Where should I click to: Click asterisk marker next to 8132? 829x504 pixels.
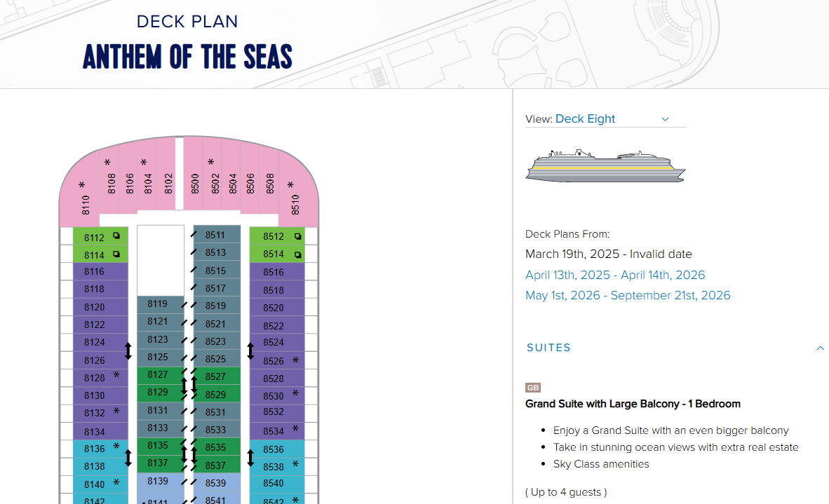tap(116, 411)
